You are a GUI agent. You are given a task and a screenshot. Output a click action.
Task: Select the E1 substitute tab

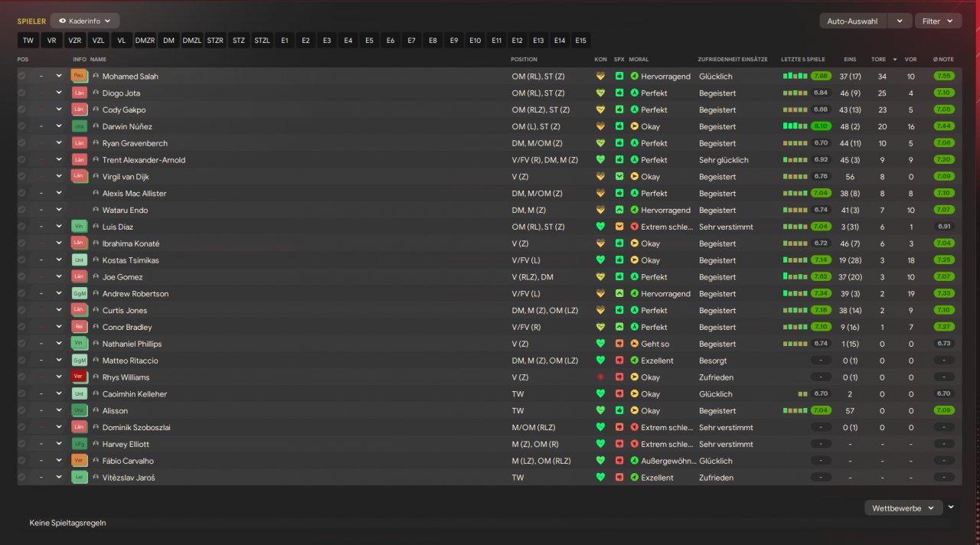click(x=285, y=41)
